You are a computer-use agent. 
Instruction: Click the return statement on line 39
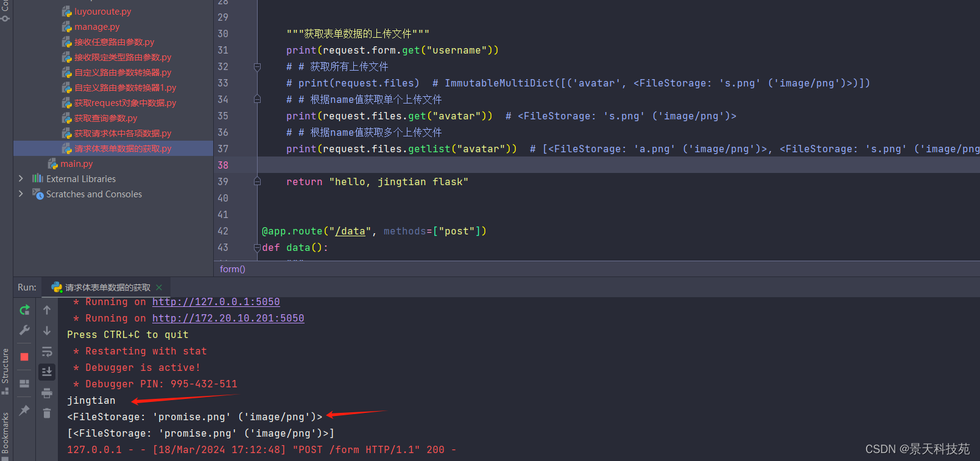tap(378, 182)
